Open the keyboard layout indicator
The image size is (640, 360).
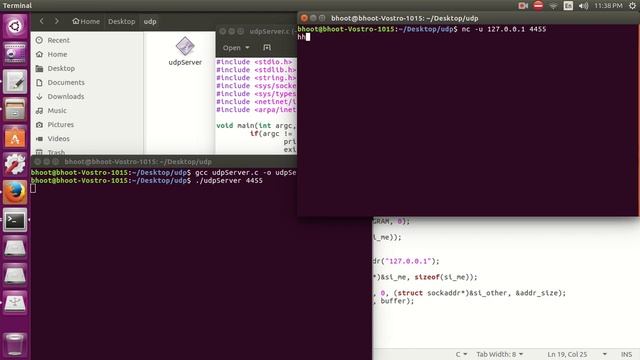click(x=568, y=6)
